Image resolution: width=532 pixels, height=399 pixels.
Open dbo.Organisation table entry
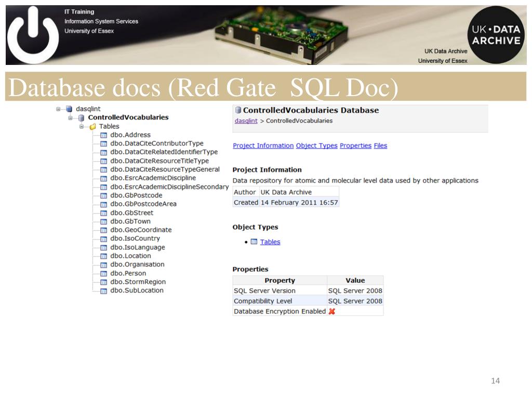137,264
